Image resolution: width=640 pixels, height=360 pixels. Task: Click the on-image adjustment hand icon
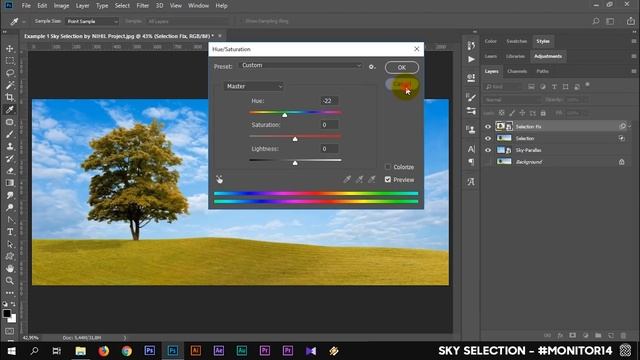220,179
